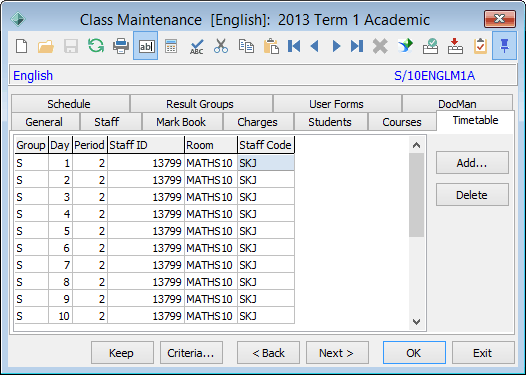Run the ABC spell check icon
This screenshot has height=375, width=526.
[197, 46]
